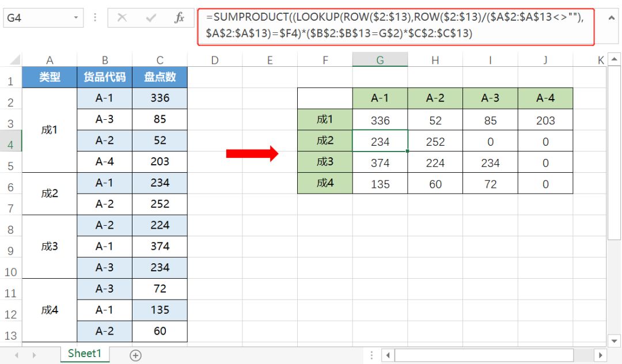Click inside the formula bar text
622x364 pixels.
(x=396, y=26)
